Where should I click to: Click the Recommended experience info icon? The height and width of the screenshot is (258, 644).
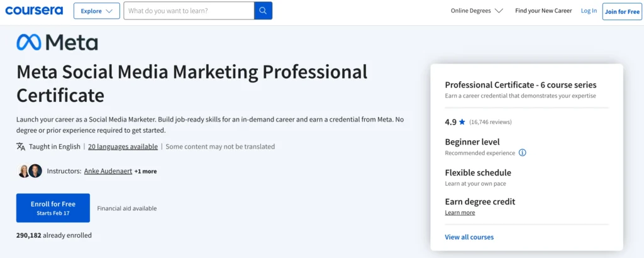coord(523,153)
